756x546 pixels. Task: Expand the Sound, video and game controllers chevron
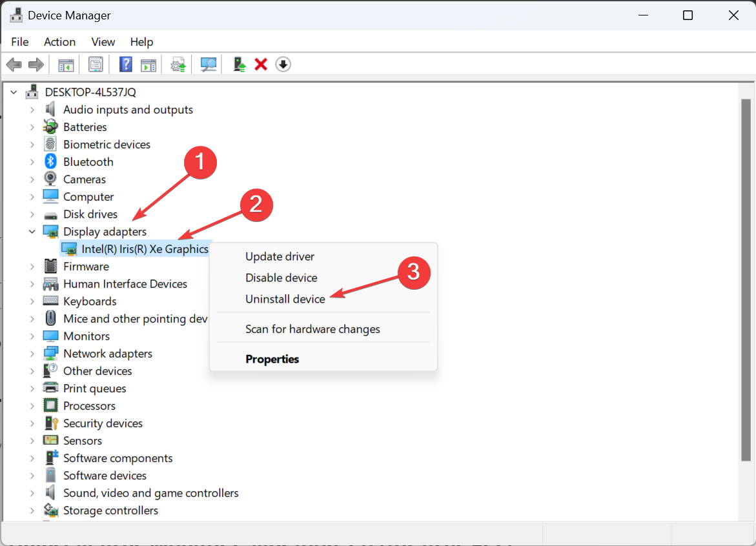(32, 493)
